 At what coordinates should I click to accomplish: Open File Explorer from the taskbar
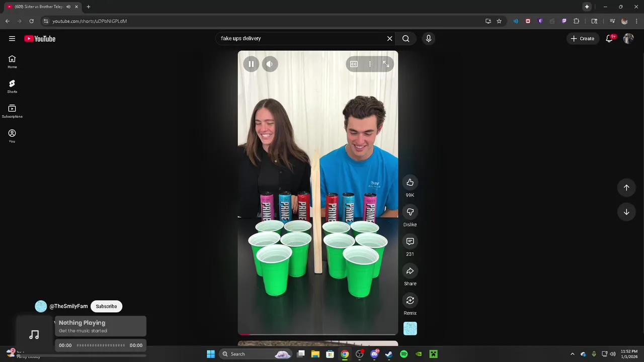point(315,354)
